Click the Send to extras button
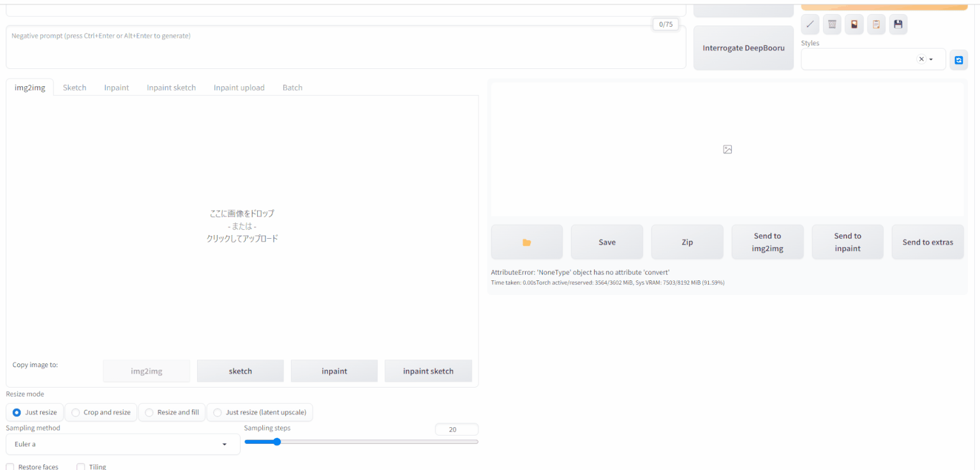Image resolution: width=980 pixels, height=470 pixels. pos(927,242)
